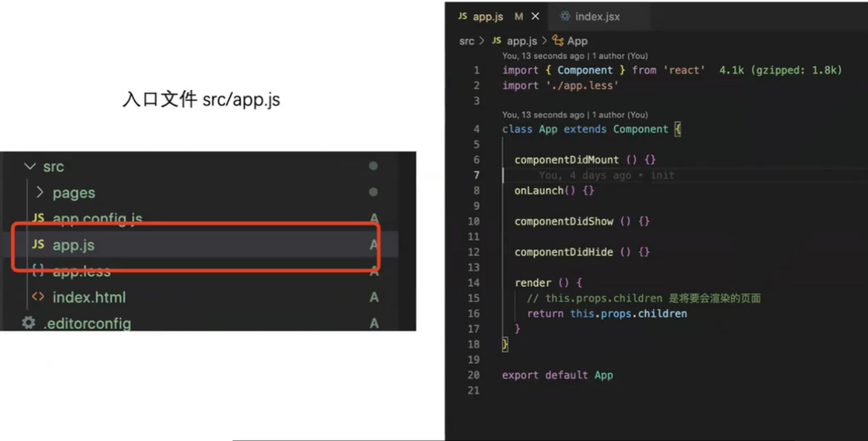Click the modified dot next to pages folder
Image resolution: width=868 pixels, height=441 pixels.
point(373,192)
